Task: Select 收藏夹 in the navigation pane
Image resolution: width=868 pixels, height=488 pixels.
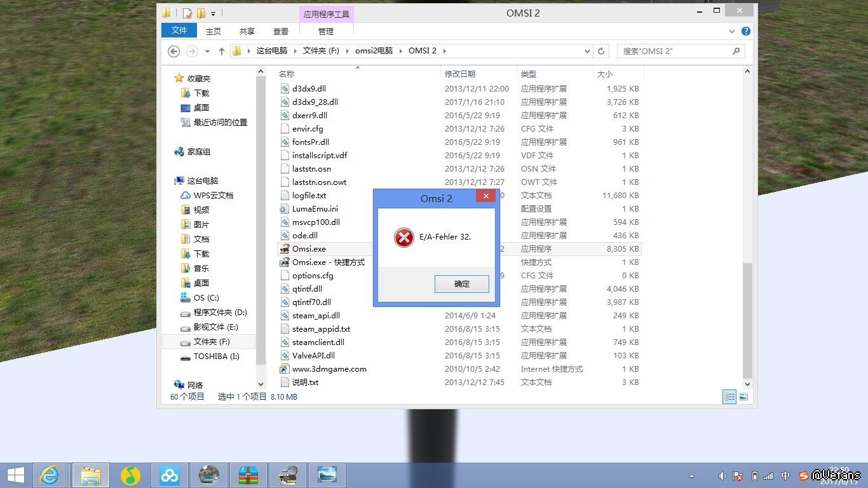Action: 199,79
